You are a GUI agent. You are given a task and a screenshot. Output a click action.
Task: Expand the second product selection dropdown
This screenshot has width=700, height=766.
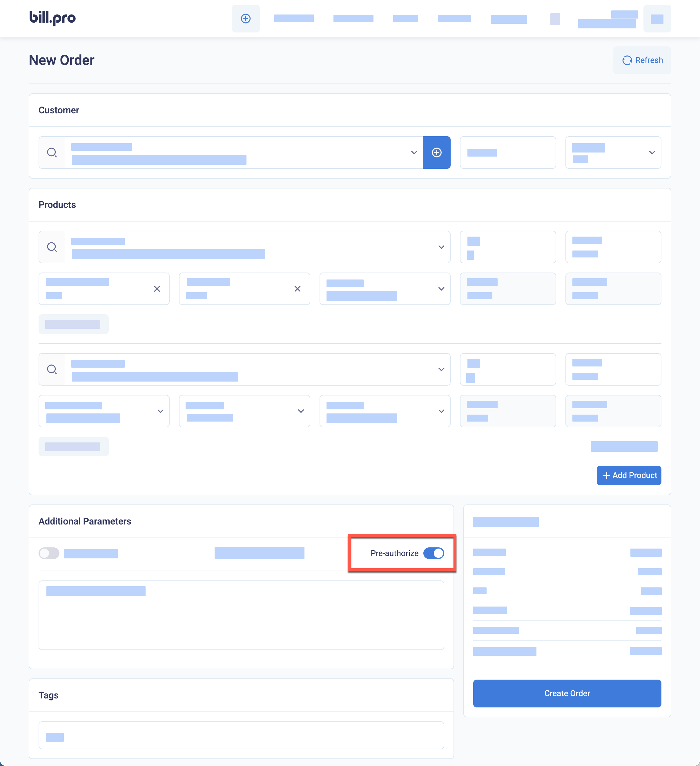[x=441, y=369]
